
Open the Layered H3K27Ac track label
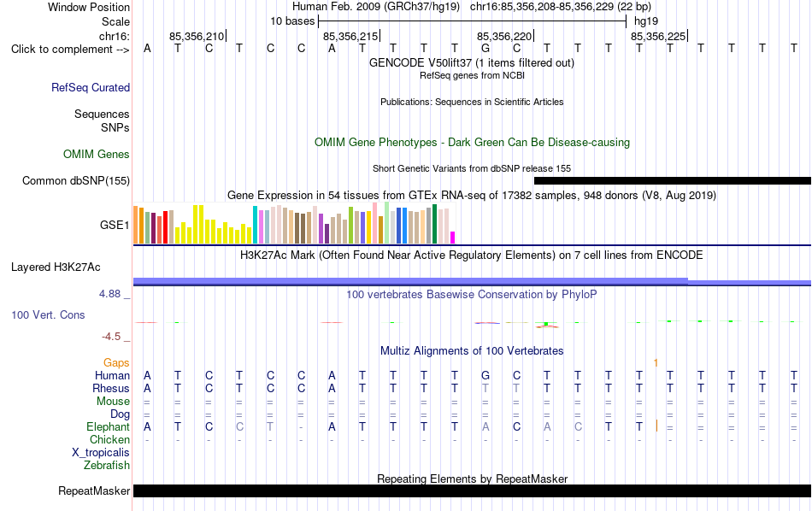pos(56,267)
